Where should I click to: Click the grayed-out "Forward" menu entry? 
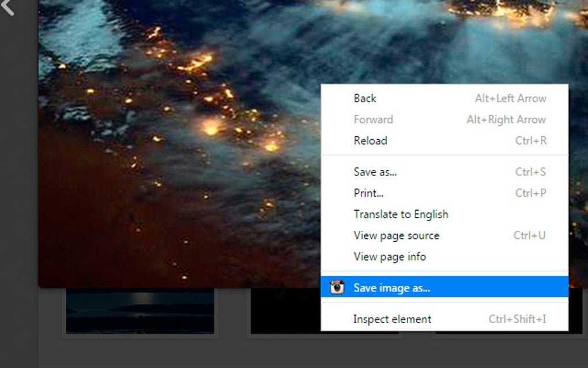373,119
